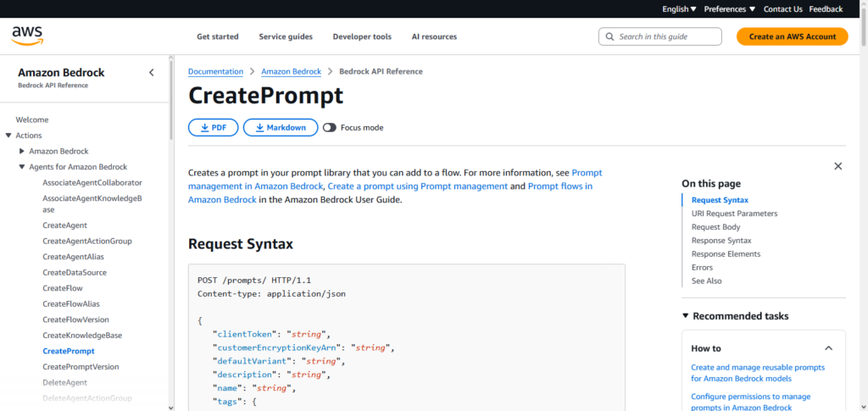This screenshot has height=411, width=868.
Task: Open the AI resources menu
Action: [435, 36]
